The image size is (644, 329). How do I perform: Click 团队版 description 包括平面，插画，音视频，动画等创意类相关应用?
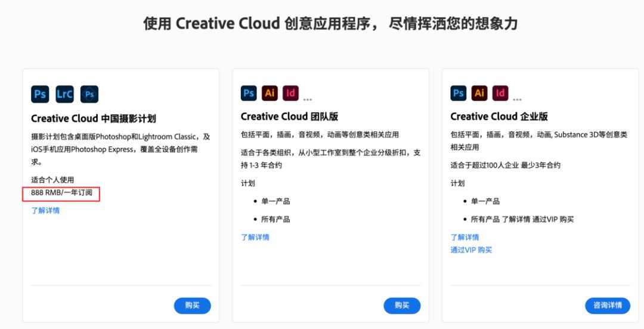point(320,134)
